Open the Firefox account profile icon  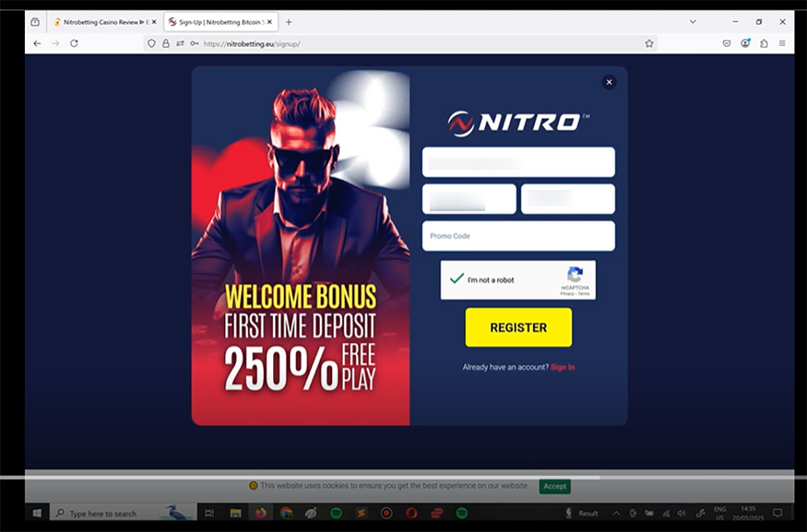click(745, 43)
